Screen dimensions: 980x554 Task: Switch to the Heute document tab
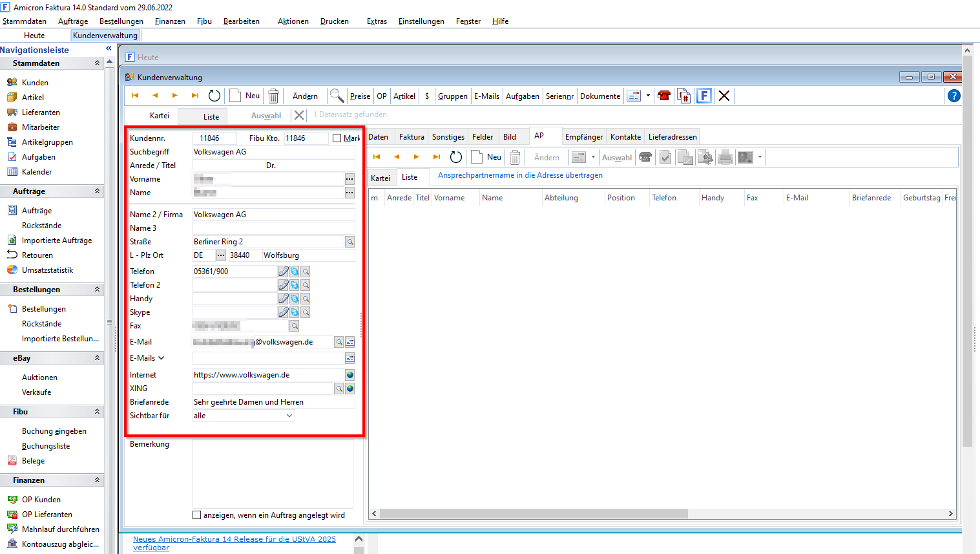pyautogui.click(x=34, y=36)
